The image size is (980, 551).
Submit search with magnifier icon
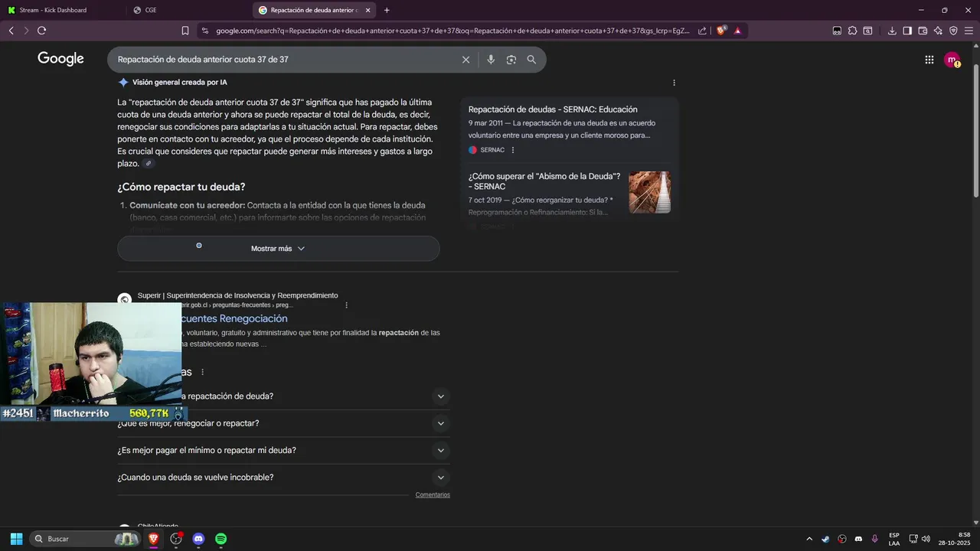point(531,60)
